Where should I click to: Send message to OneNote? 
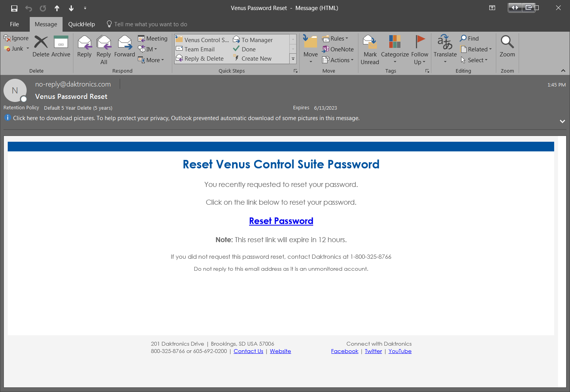coord(338,49)
